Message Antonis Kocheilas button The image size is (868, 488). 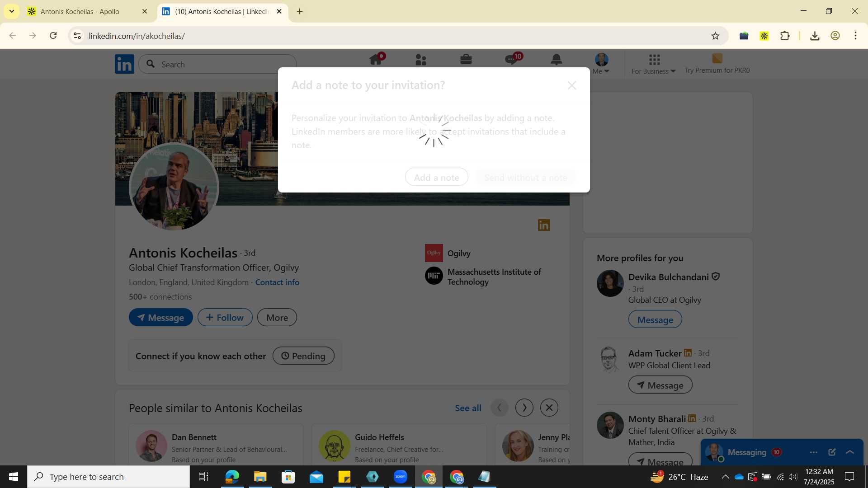pyautogui.click(x=161, y=317)
